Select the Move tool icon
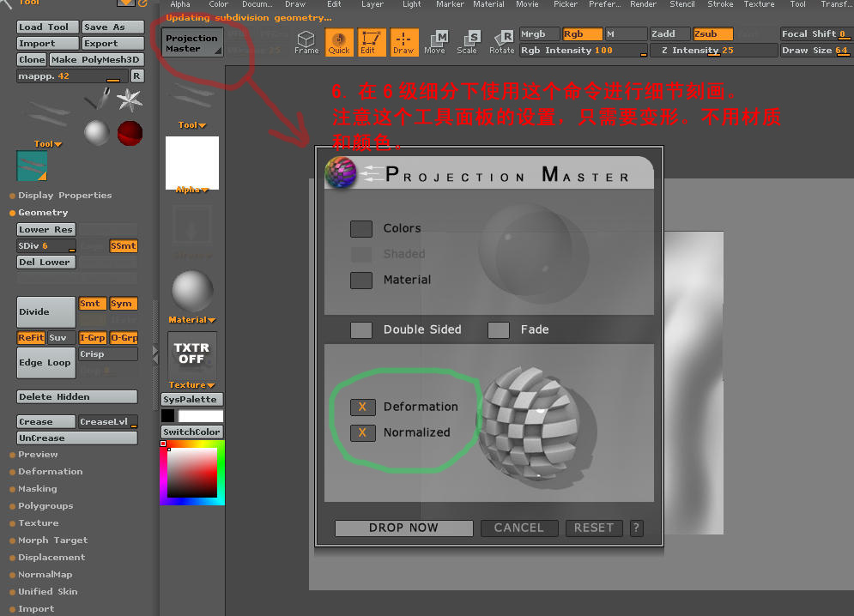 point(435,43)
